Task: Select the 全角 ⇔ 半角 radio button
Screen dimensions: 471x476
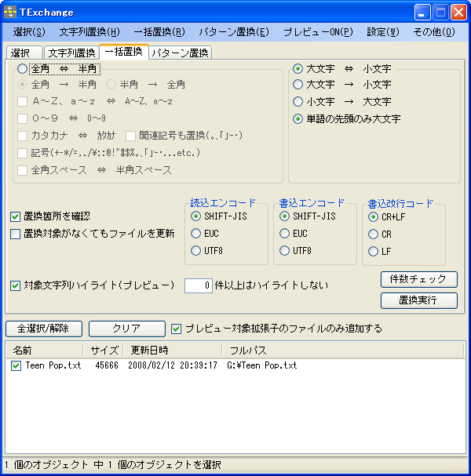Action: [x=22, y=69]
